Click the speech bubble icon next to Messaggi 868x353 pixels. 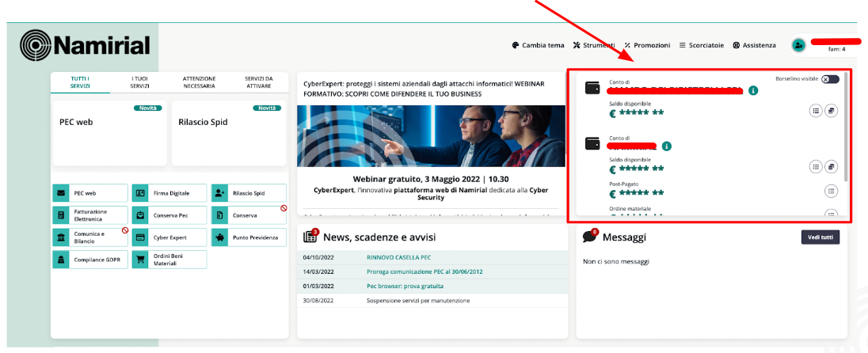591,236
